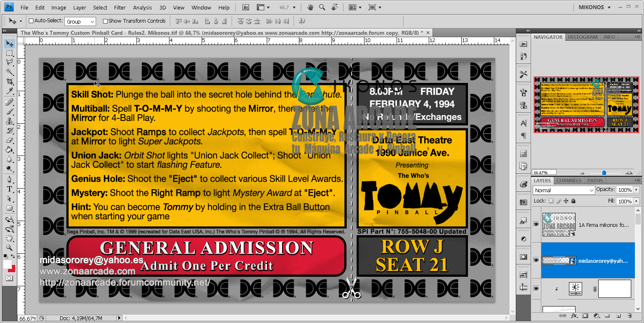Hide the brightness adjustment layer
Image resolution: width=644 pixels, height=323 pixels.
(x=536, y=289)
